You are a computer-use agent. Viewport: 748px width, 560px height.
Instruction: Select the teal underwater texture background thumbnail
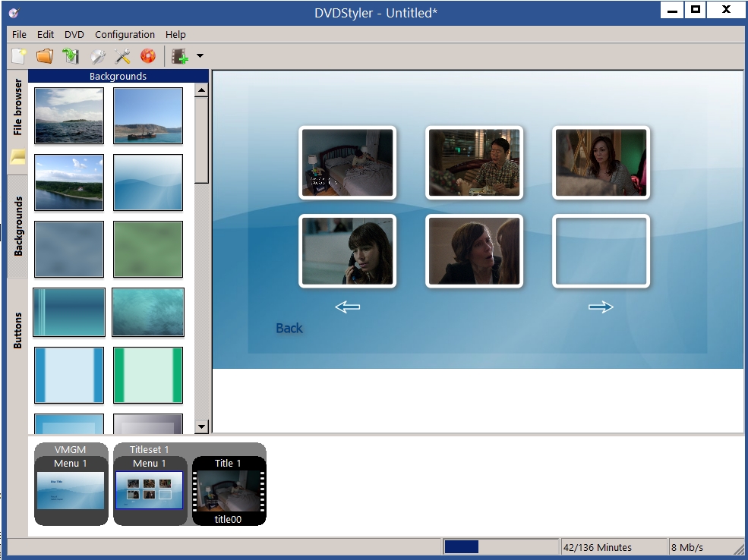(x=148, y=312)
